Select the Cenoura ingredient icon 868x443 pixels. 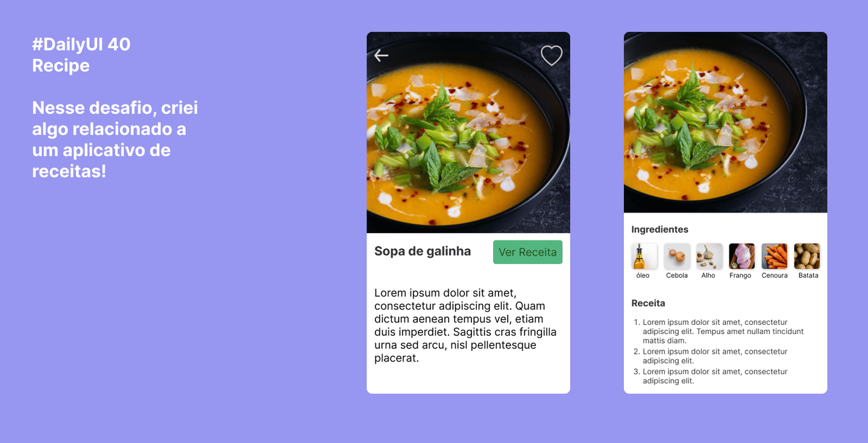(x=775, y=256)
